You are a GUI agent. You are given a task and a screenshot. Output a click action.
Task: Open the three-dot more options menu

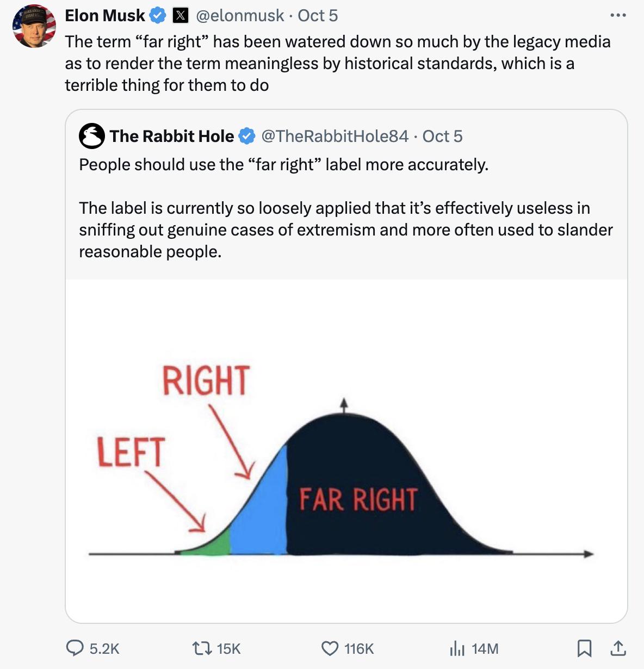click(618, 15)
